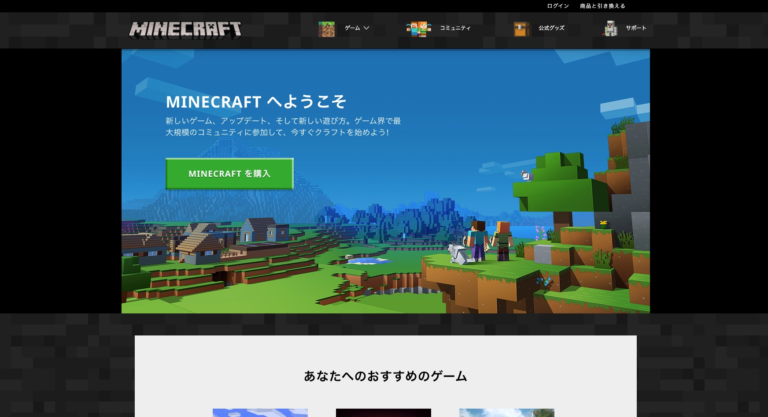The width and height of the screenshot is (768, 417).
Task: Click the green MINECRAFT を購入 button
Action: [x=230, y=173]
